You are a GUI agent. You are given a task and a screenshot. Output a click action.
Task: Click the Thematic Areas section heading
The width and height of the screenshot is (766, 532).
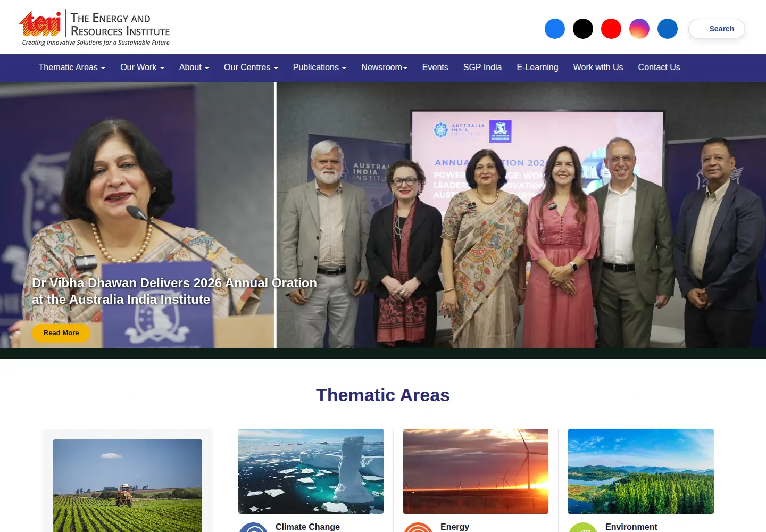point(383,395)
